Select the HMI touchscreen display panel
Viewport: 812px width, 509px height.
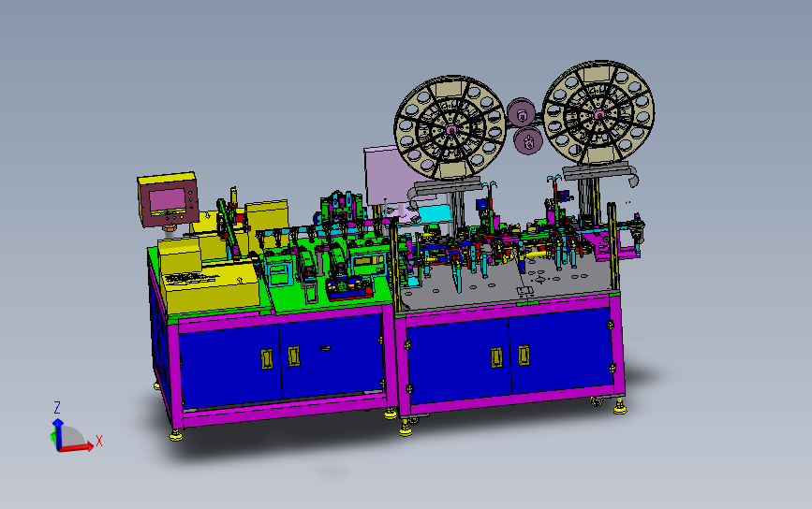168,200
